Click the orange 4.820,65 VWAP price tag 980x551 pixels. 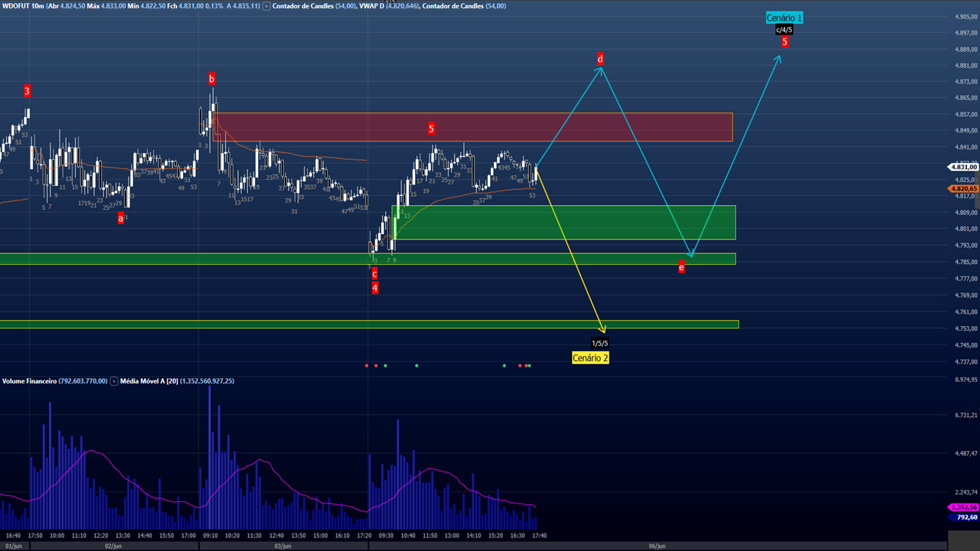point(963,188)
